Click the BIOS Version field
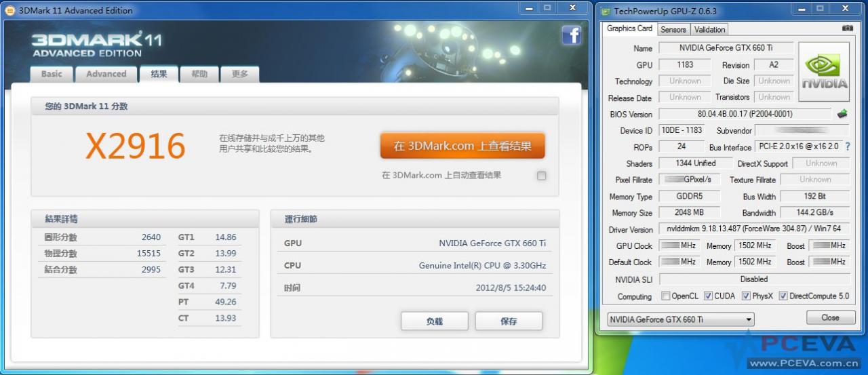This screenshot has width=868, height=375. coord(745,114)
